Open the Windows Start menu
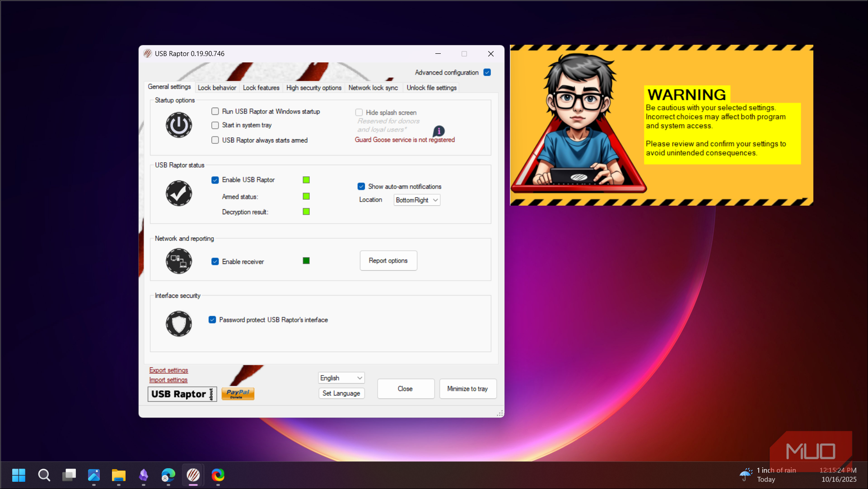The height and width of the screenshot is (489, 868). pyautogui.click(x=19, y=475)
